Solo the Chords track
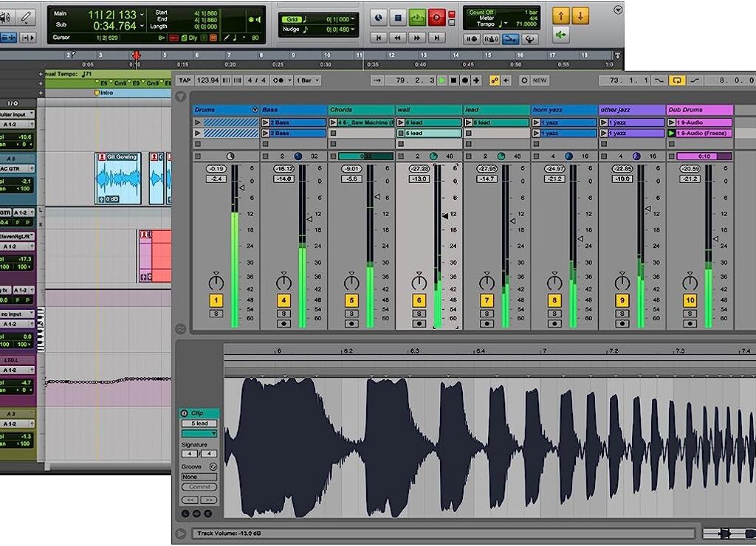This screenshot has width=756, height=546. point(351,314)
